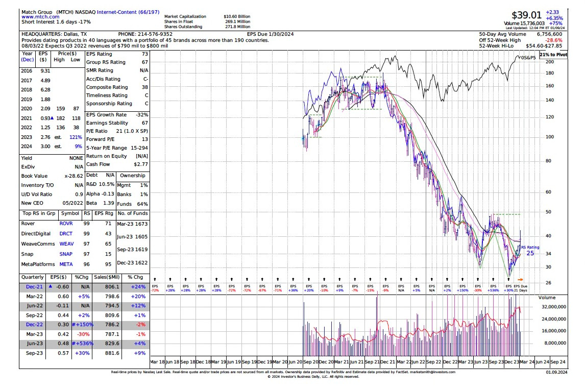Click the 21% to Pivot label
The height and width of the screenshot is (392, 585).
(553, 55)
